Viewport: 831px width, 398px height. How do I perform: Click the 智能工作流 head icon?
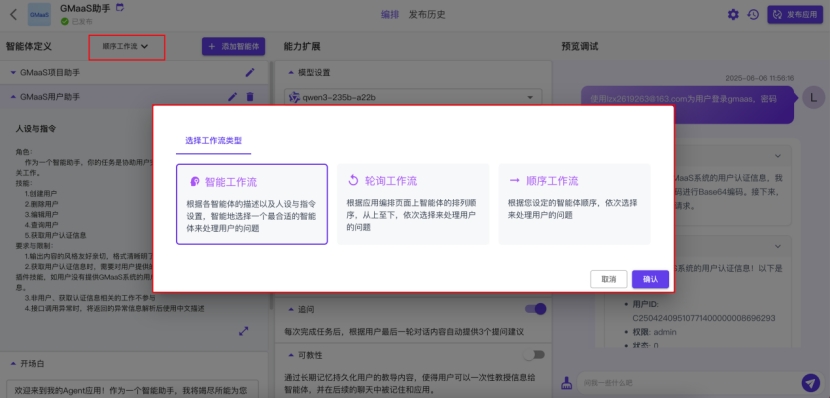(x=195, y=182)
